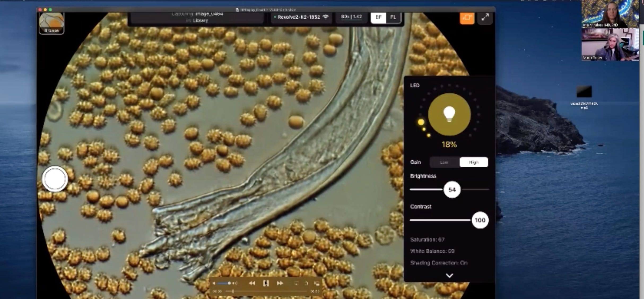Click the second participant video thumbnail

coord(610,44)
